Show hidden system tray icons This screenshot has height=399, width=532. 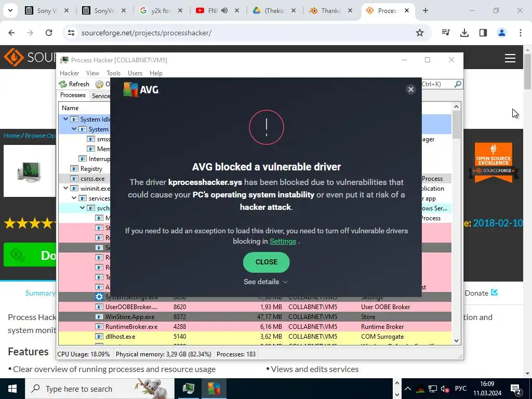tap(408, 389)
